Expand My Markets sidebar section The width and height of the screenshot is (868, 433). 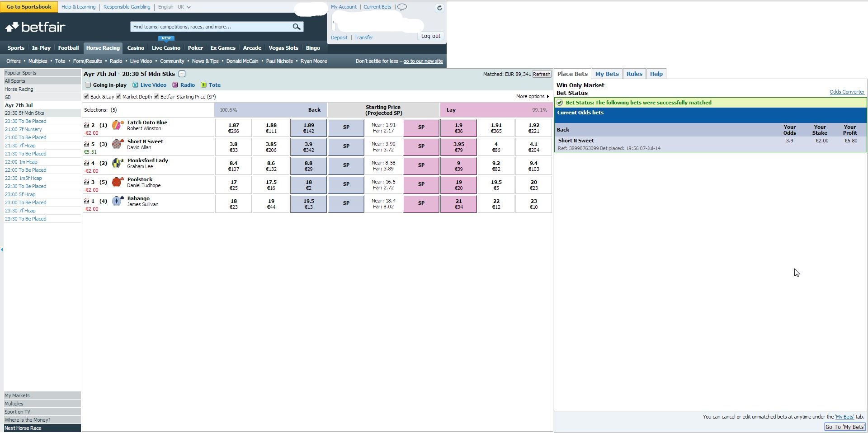coord(42,395)
